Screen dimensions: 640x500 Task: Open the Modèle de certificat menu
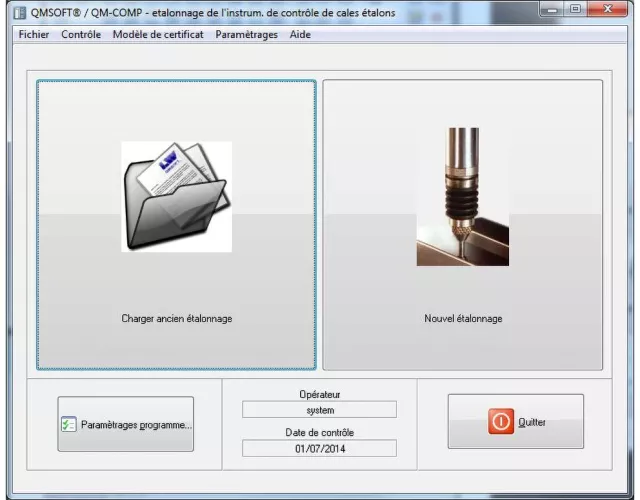click(158, 35)
